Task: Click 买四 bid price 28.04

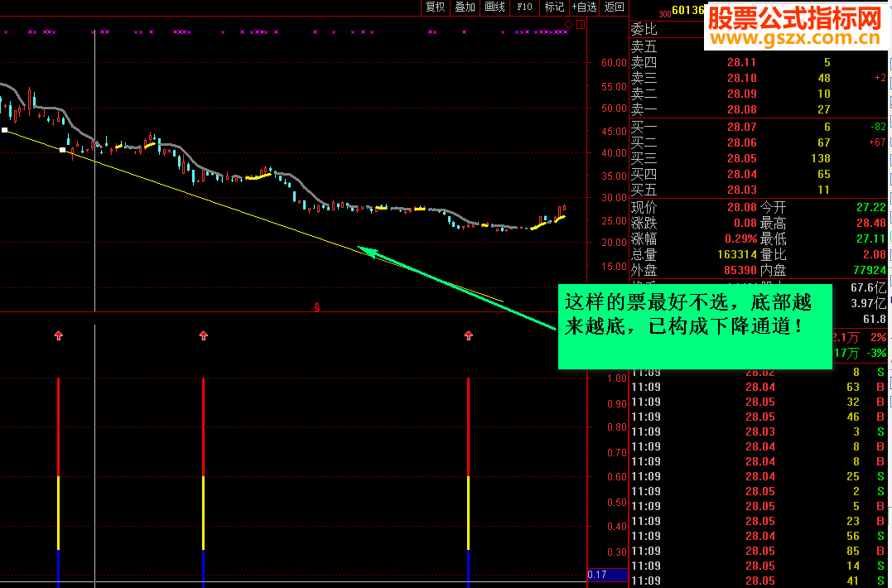Action: (741, 174)
